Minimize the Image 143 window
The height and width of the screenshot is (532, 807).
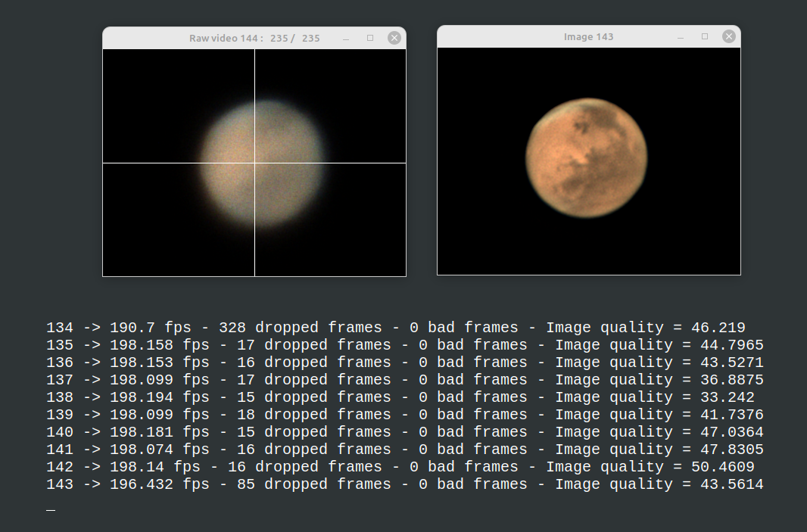(x=681, y=37)
